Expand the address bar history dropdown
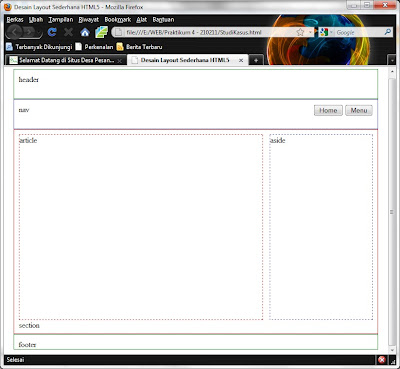 tap(310, 32)
